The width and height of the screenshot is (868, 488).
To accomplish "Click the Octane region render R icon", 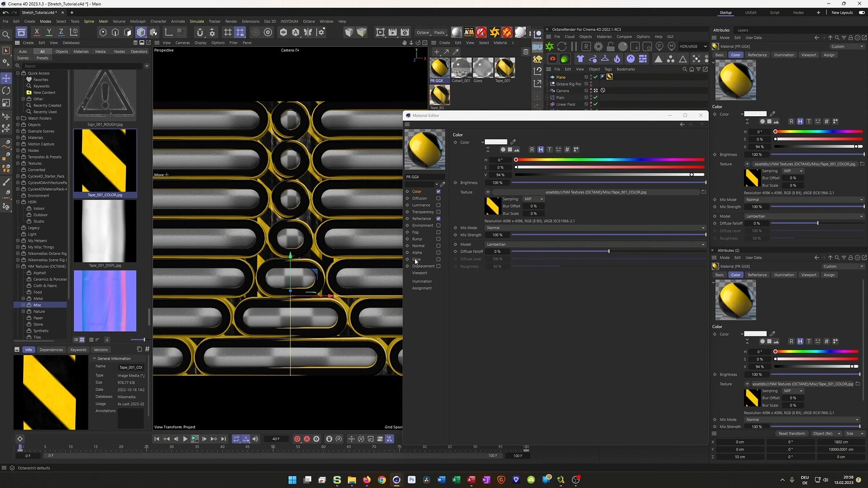I will pyautogui.click(x=586, y=46).
